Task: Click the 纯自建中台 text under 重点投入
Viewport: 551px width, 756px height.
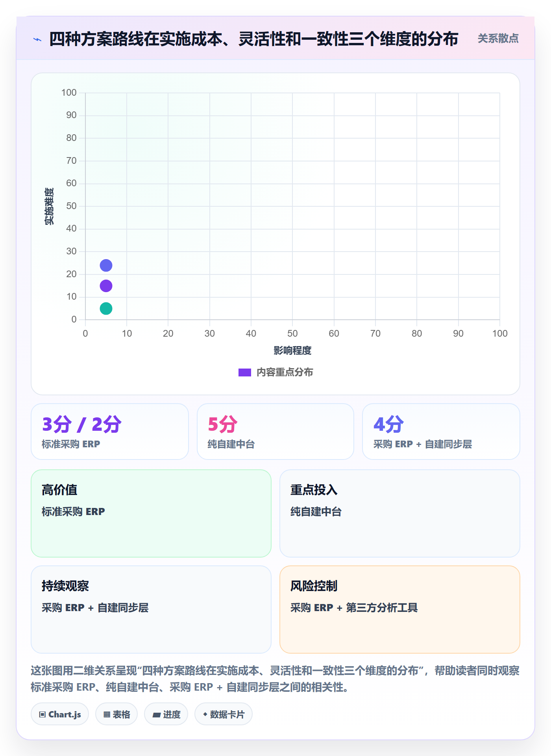Action: [x=316, y=511]
